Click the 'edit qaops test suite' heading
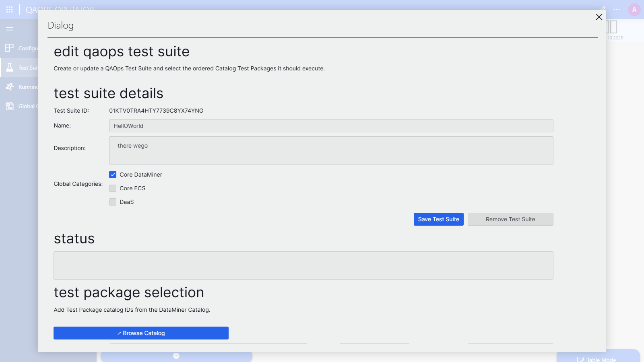 pos(122,52)
